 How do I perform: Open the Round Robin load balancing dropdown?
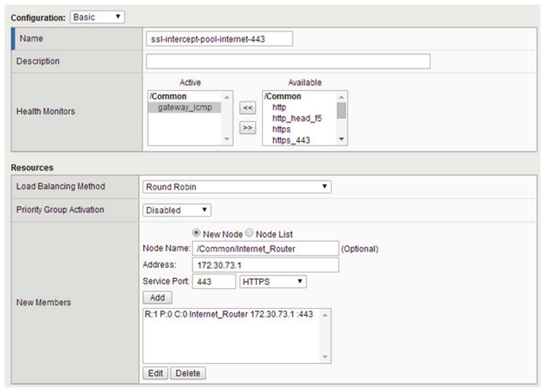tap(237, 187)
